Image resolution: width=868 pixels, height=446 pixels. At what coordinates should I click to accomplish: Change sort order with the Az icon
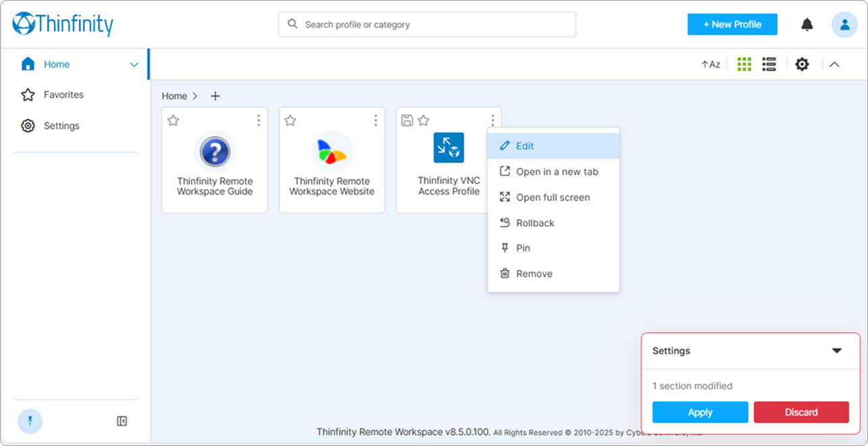point(711,64)
